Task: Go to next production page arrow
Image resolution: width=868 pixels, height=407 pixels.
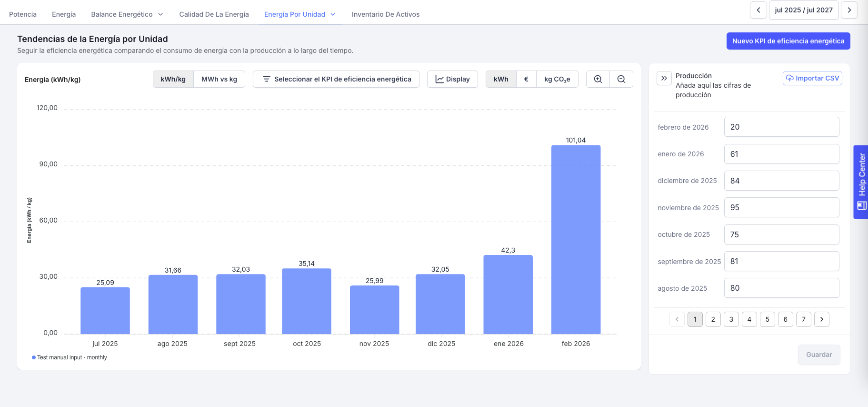Action: click(821, 319)
